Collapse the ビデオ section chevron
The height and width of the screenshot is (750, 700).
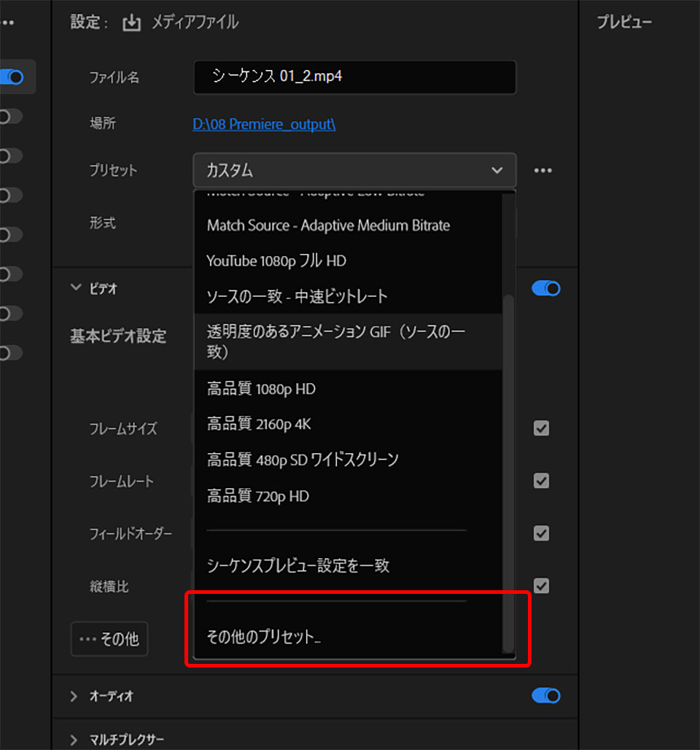(75, 288)
